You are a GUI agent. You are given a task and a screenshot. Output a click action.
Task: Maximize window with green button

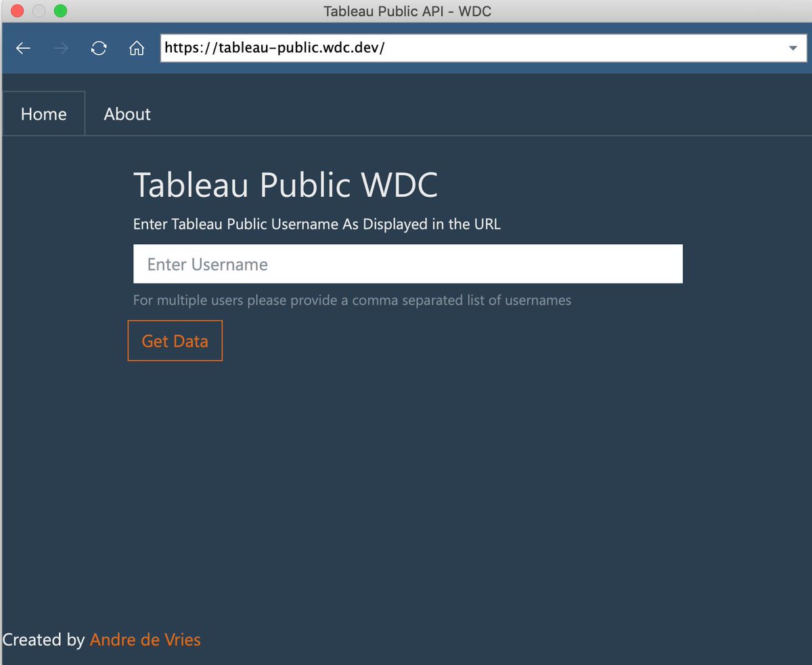pos(60,11)
